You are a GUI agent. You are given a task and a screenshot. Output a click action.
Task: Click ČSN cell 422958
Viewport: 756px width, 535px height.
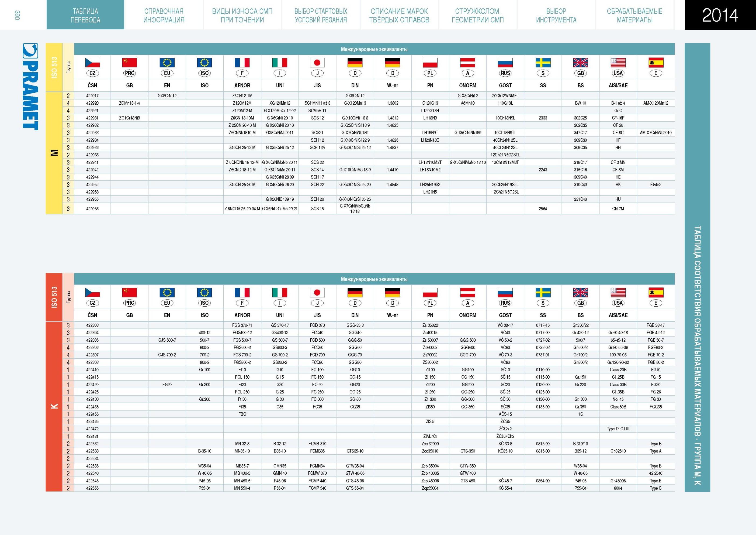[92, 209]
